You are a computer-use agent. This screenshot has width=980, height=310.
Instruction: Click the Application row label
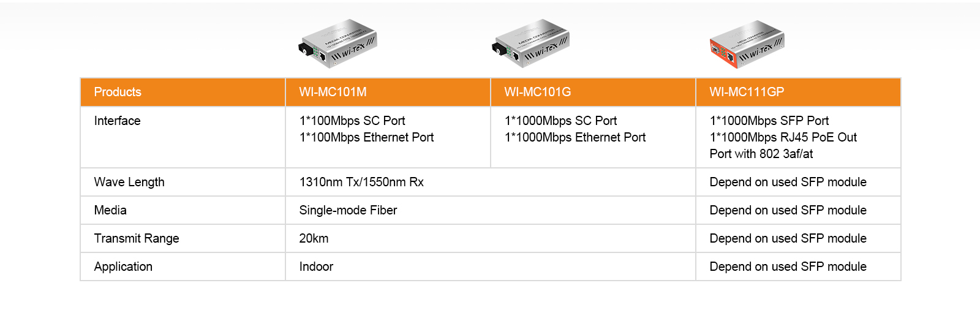click(x=123, y=267)
